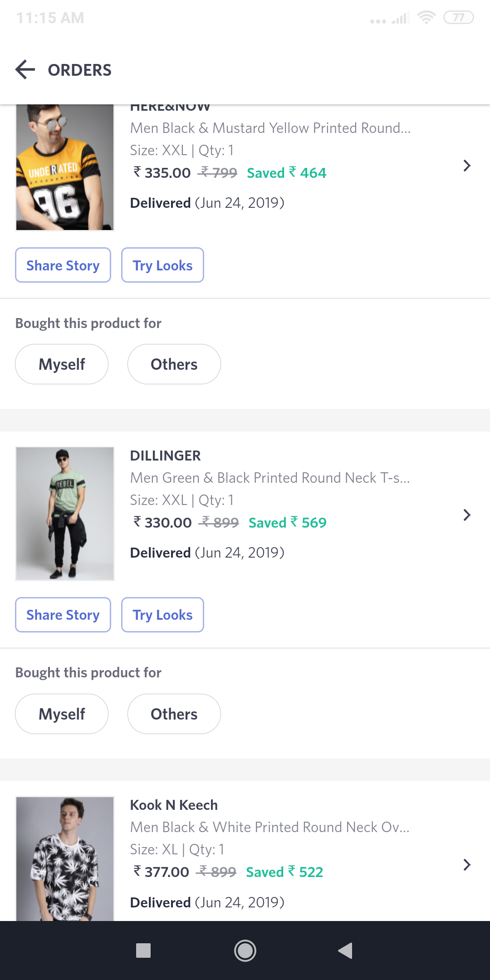Open DILLINGER order details chevron
Viewport: 490px width, 980px height.
(x=466, y=515)
